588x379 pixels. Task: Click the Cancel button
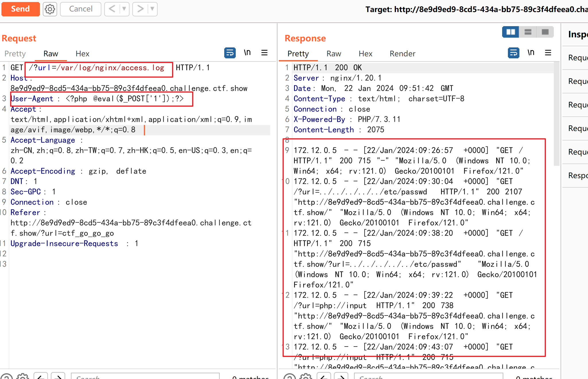coord(81,9)
